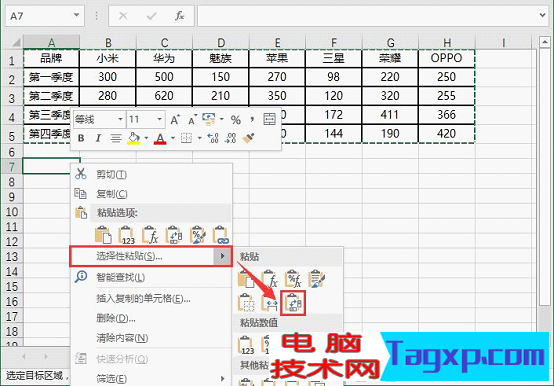Open the font name dropdown 等线

[120, 119]
